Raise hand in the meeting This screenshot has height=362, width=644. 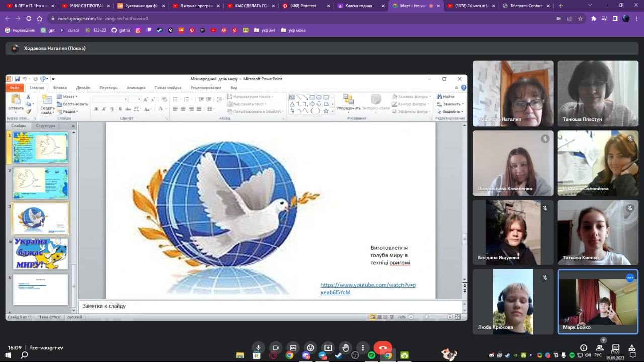point(345,348)
